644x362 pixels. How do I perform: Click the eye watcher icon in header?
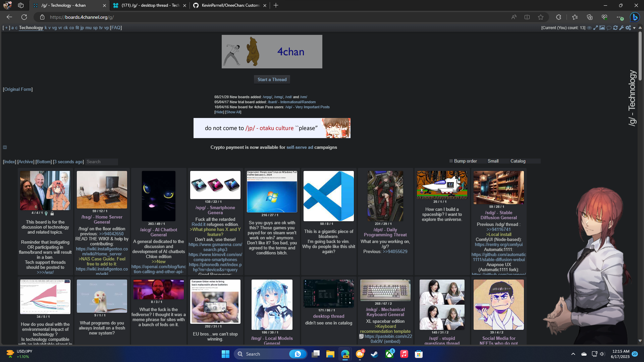(589, 28)
